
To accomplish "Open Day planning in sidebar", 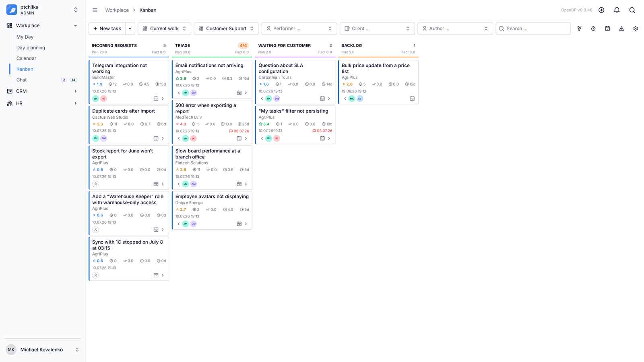I will click(x=31, y=47).
